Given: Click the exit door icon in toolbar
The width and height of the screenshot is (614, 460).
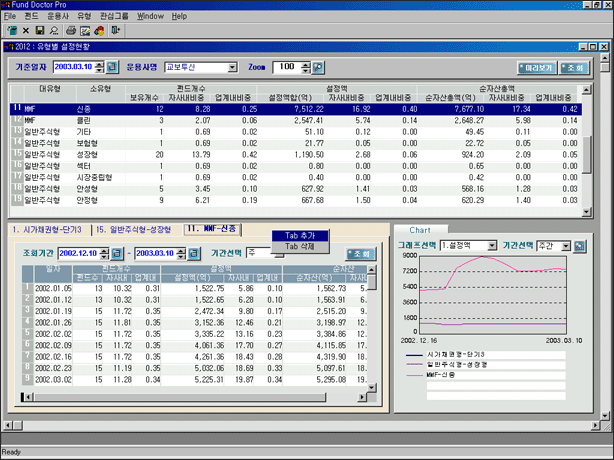Looking at the screenshot, I should (x=116, y=31).
